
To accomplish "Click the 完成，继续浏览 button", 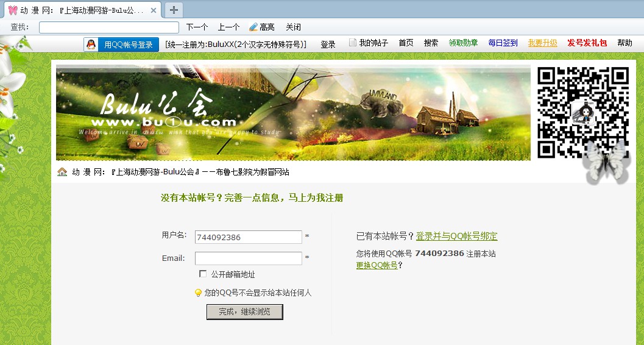I will coord(244,311).
